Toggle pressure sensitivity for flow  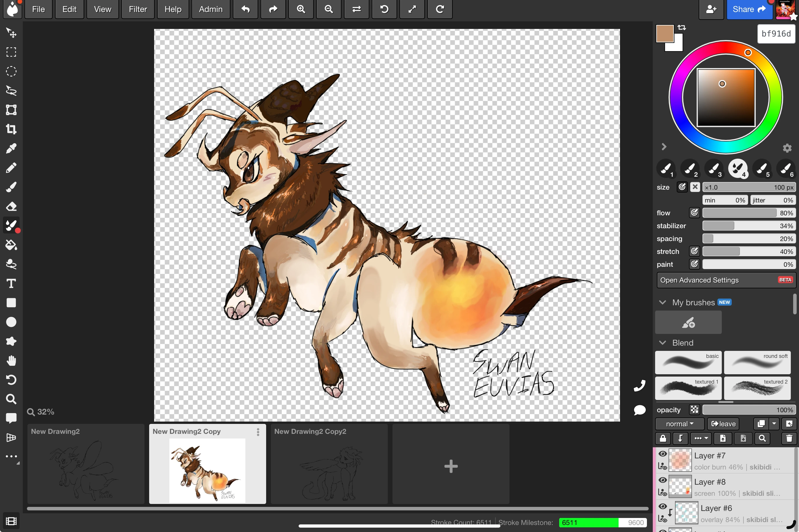(x=694, y=213)
